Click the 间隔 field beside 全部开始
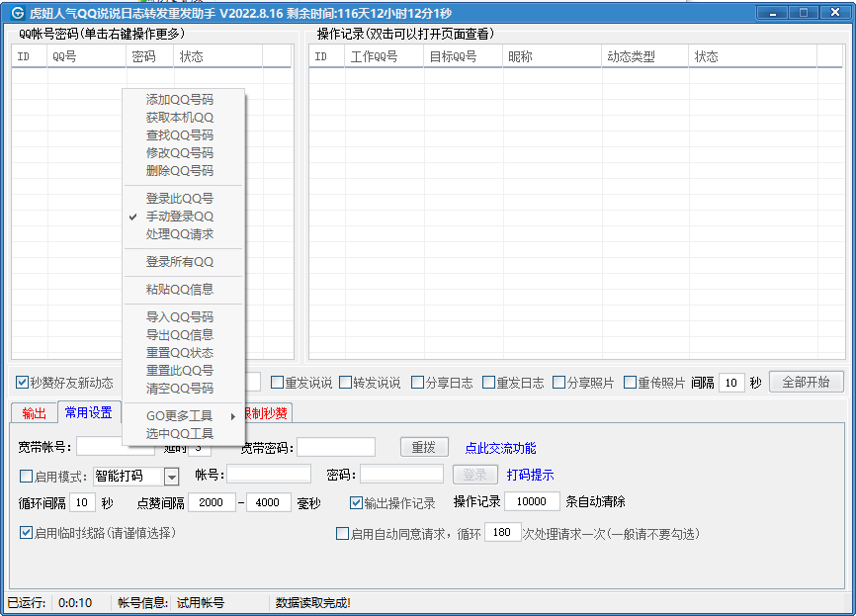The height and width of the screenshot is (616, 856). 731,383
